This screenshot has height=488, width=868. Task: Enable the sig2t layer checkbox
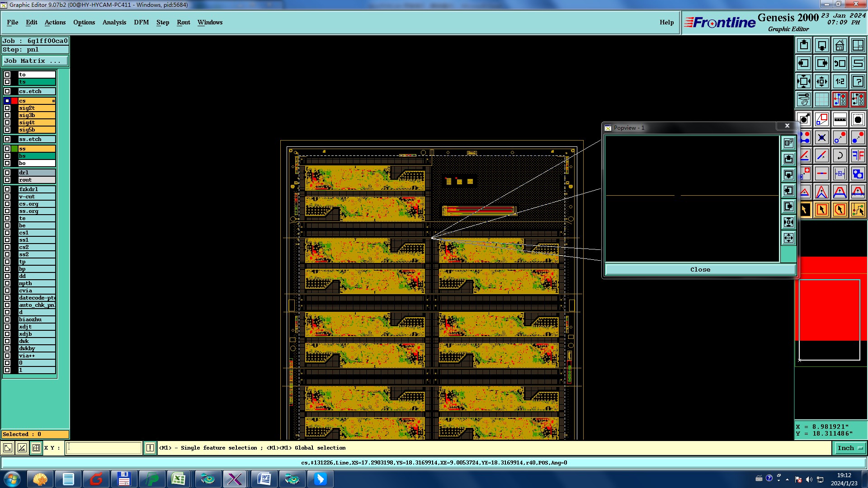tap(7, 108)
